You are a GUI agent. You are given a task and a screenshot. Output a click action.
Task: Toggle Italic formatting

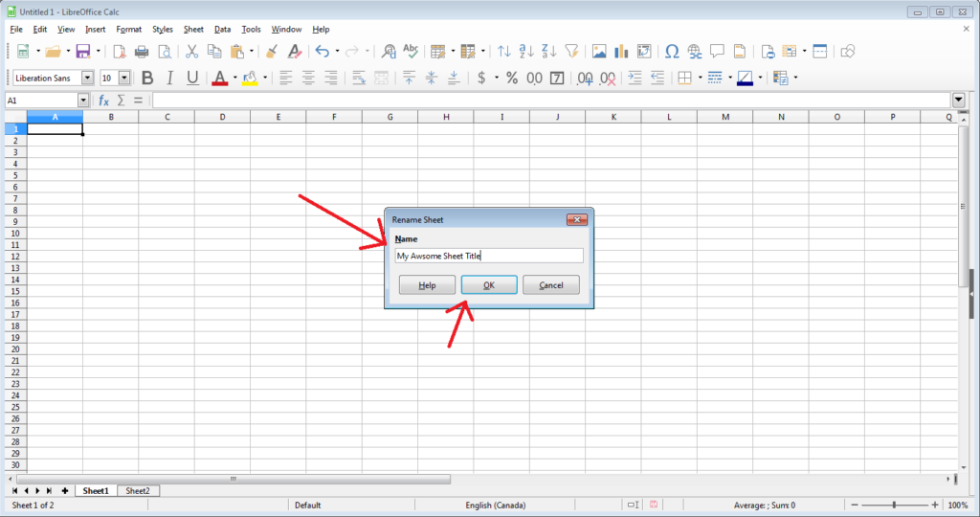point(169,78)
